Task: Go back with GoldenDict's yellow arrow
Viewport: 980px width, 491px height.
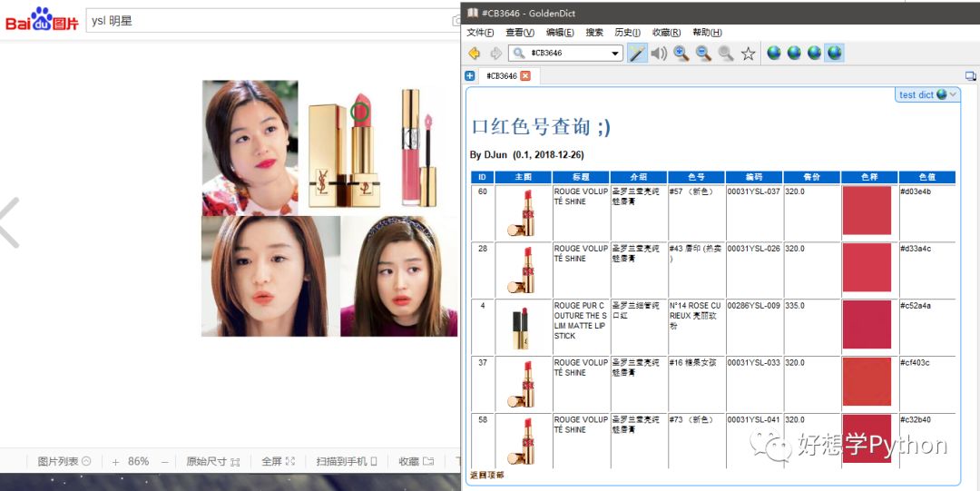Action: pyautogui.click(x=474, y=54)
